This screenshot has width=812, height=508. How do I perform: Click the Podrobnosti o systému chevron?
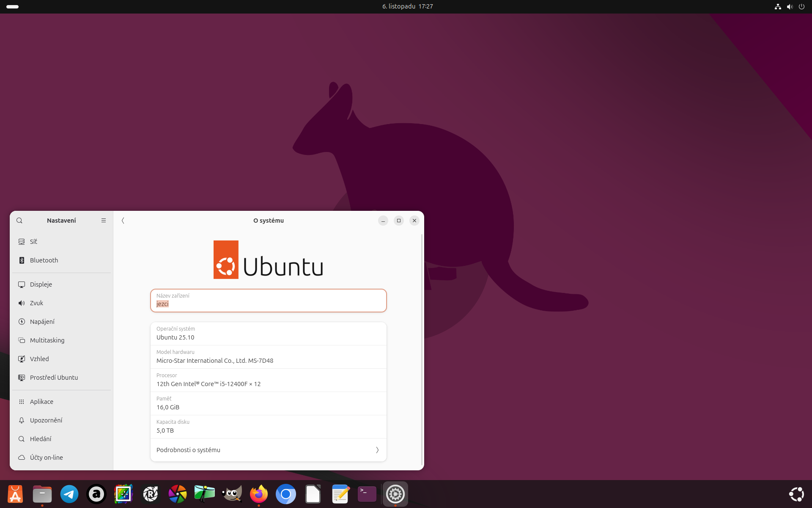coord(377,450)
